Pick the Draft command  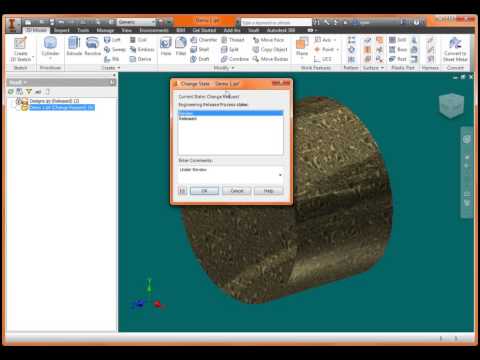200,59
